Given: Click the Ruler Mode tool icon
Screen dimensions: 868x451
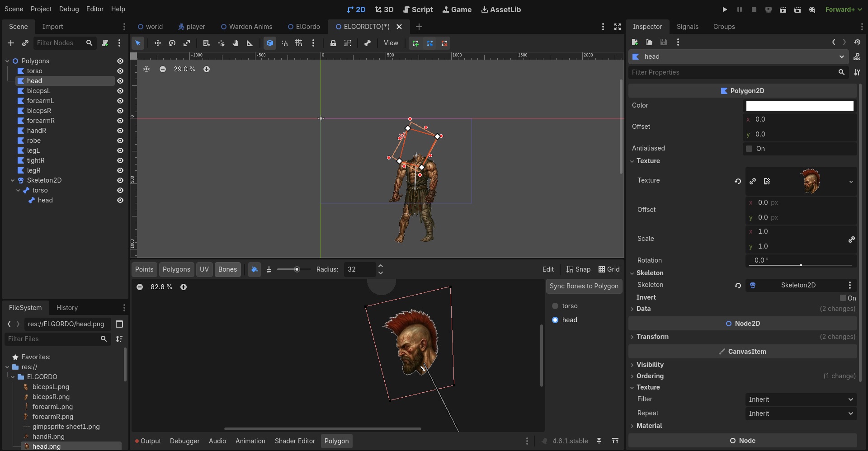Looking at the screenshot, I should (250, 43).
